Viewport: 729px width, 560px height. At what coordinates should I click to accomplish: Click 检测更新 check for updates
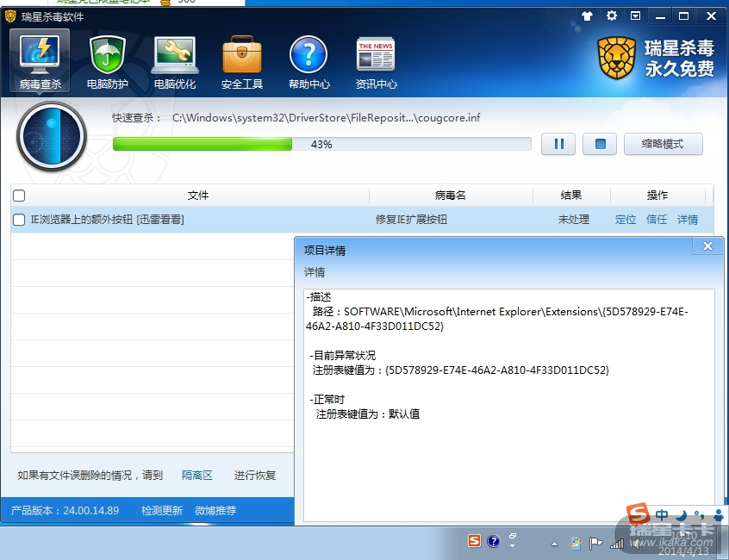pos(162,510)
